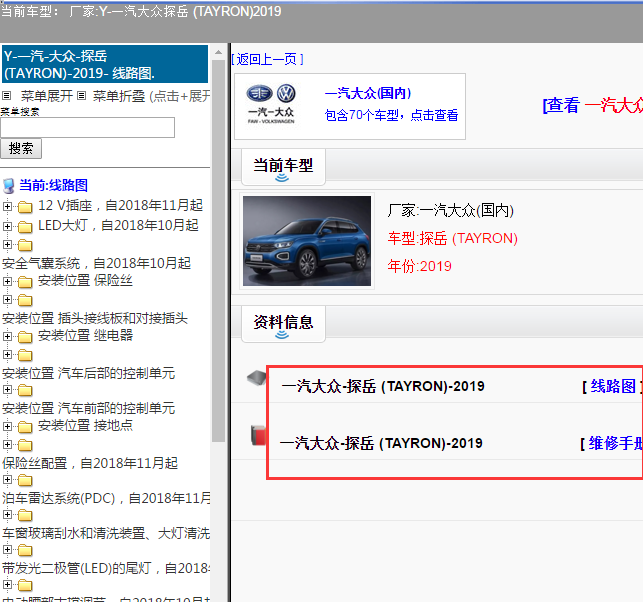Open the 线路图 link
643x602 pixels.
[x=613, y=386]
